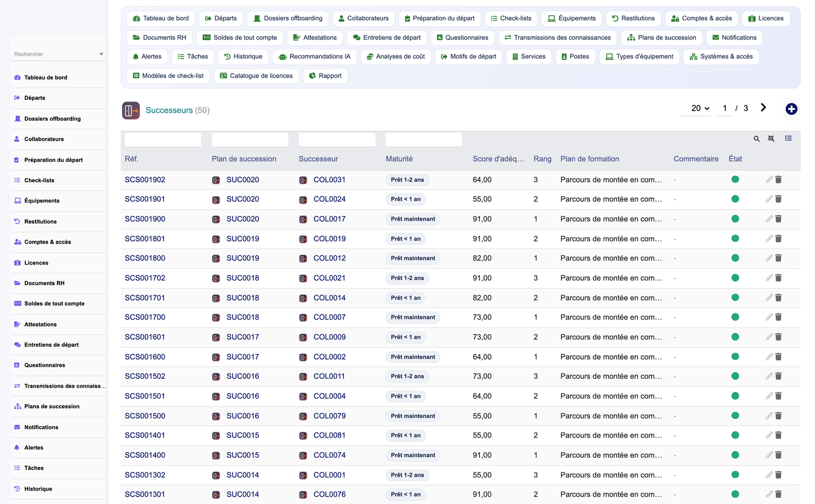Click score 73,00 in row SCS001700
Screen dimensions: 815x504
pyautogui.click(x=482, y=317)
